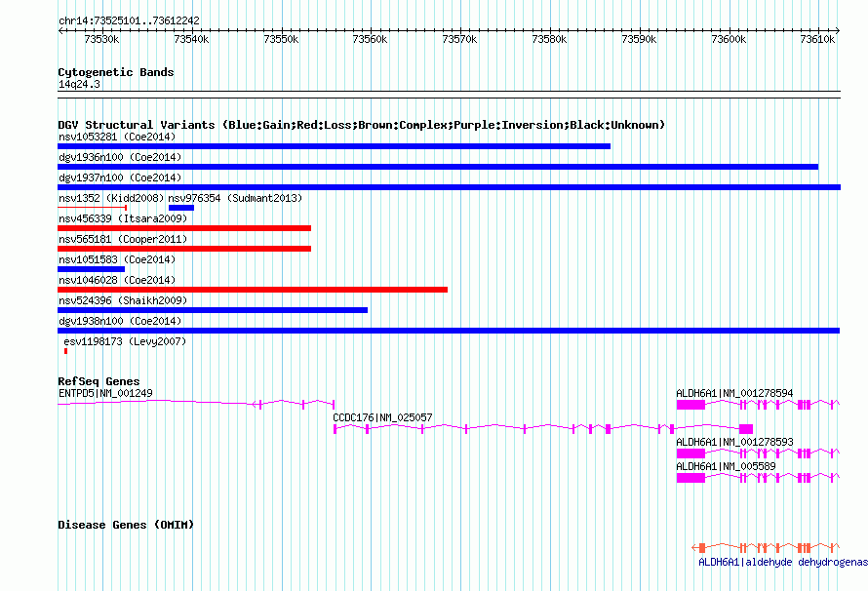Click the nsv1053281 (Coe2014) blue gain bar
Screen dimensions: 868x591
(x=334, y=146)
